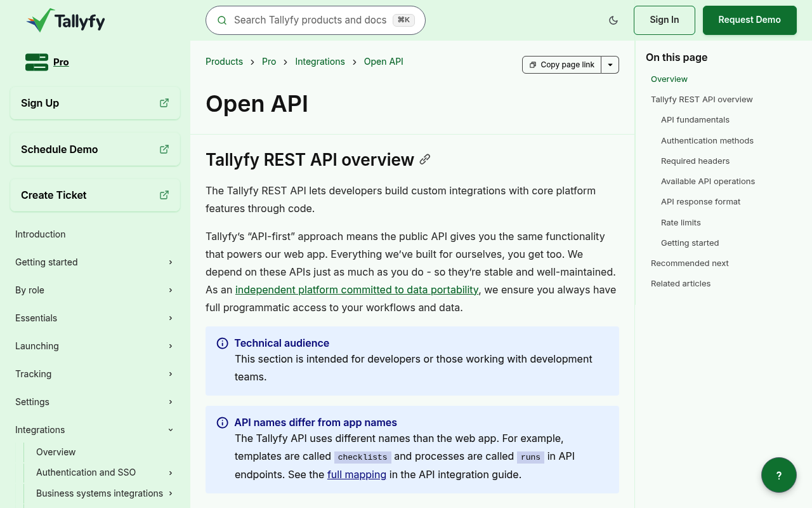
Task: Click the Schedule Demo sidebar button
Action: [x=95, y=149]
